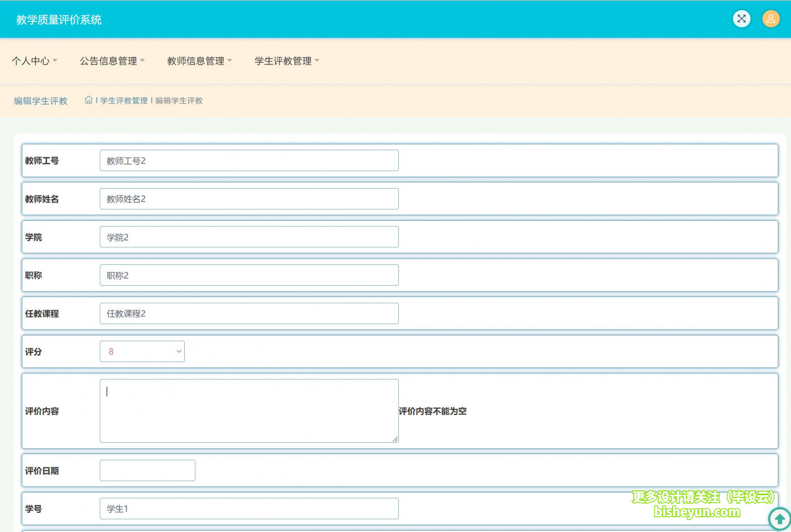Click into the 教师姓名 text box

[x=249, y=199]
